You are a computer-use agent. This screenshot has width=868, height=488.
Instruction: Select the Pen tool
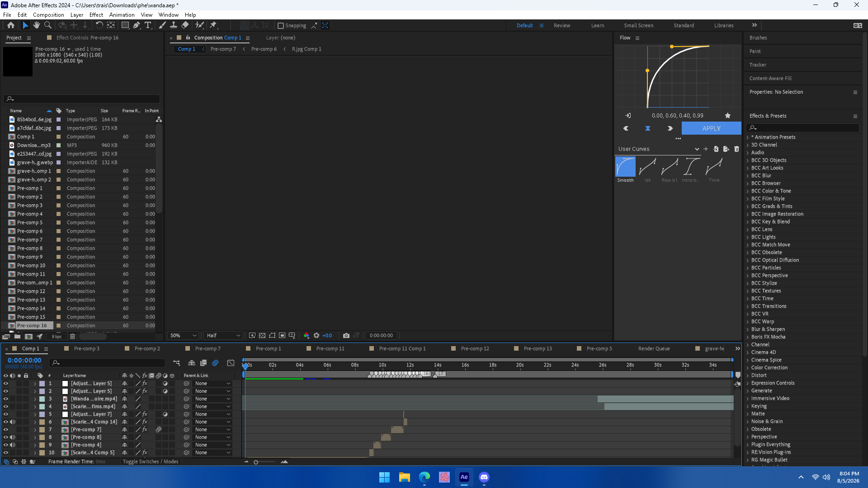(137, 25)
